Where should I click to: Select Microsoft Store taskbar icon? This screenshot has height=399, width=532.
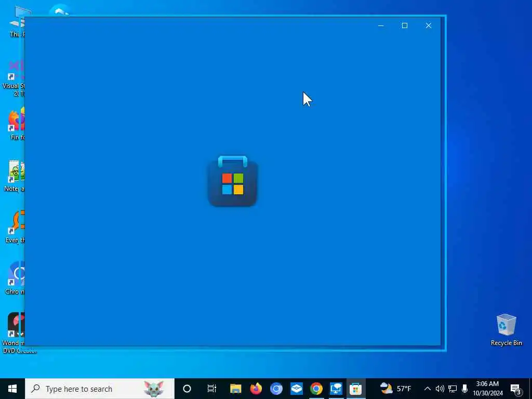click(x=355, y=389)
